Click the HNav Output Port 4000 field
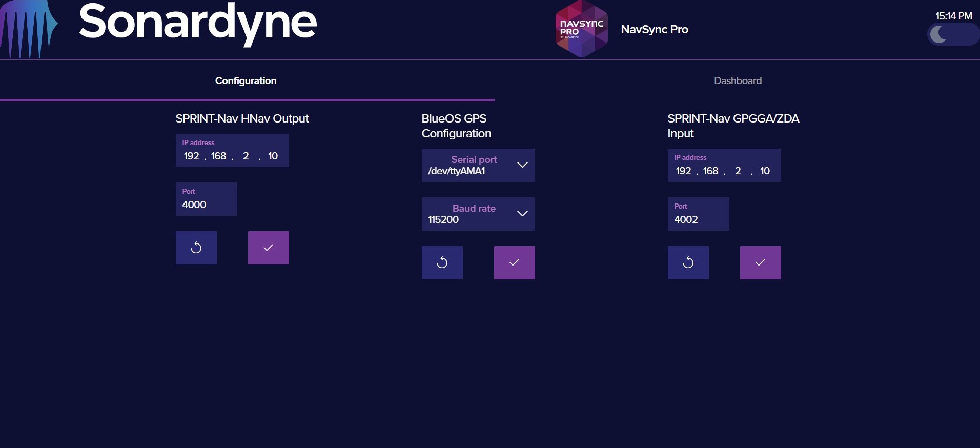Viewport: 980px width, 448px height. tap(206, 205)
